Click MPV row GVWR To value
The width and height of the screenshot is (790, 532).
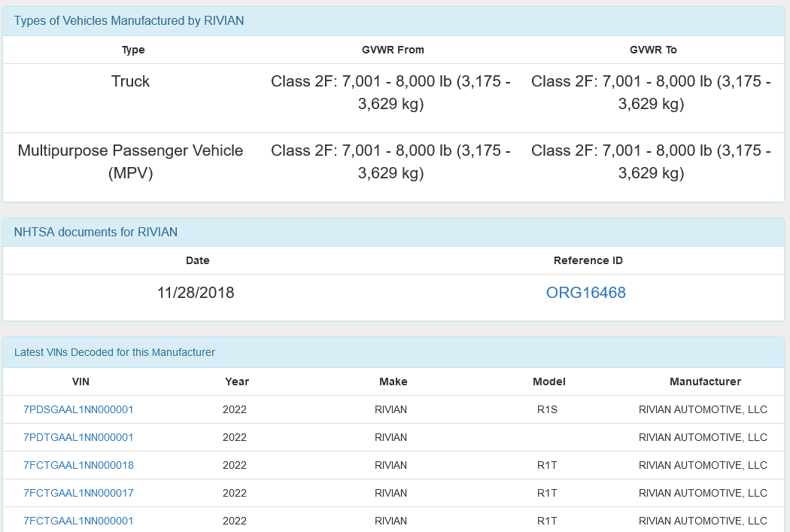click(651, 161)
